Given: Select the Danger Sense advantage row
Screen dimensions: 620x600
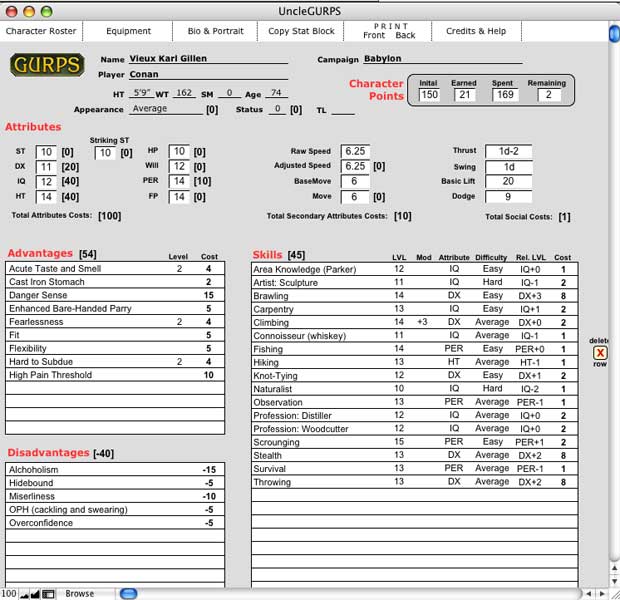Looking at the screenshot, I should click(115, 295).
